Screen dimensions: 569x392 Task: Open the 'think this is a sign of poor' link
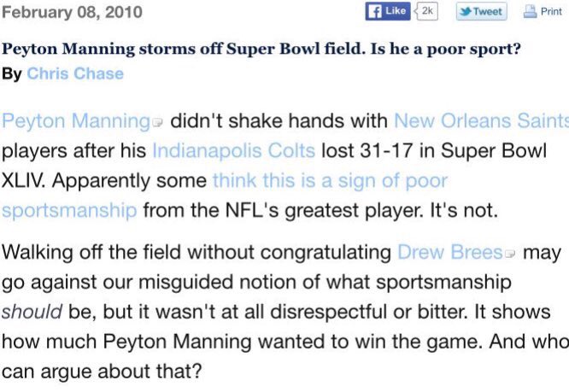coord(330,181)
